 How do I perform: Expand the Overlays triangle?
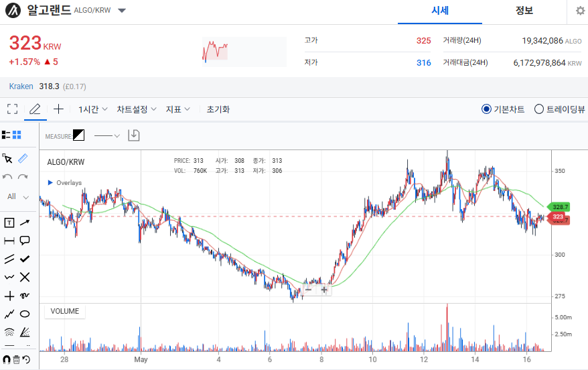pyautogui.click(x=50, y=183)
